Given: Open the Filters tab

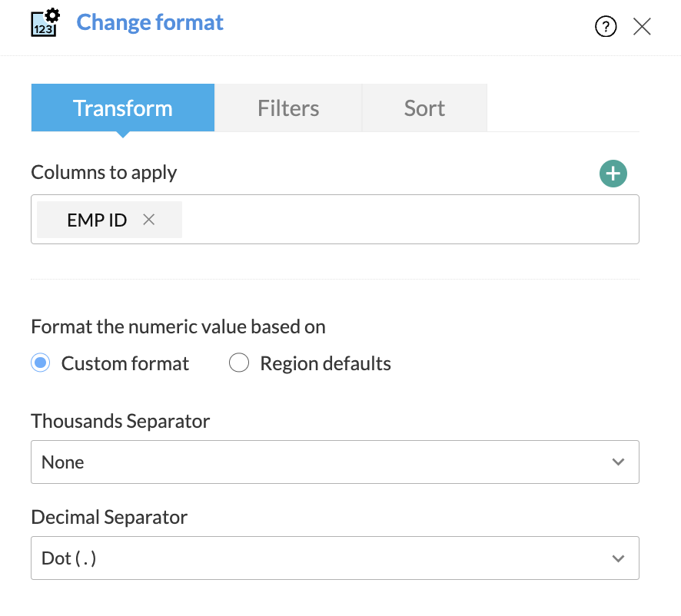Looking at the screenshot, I should (288, 108).
